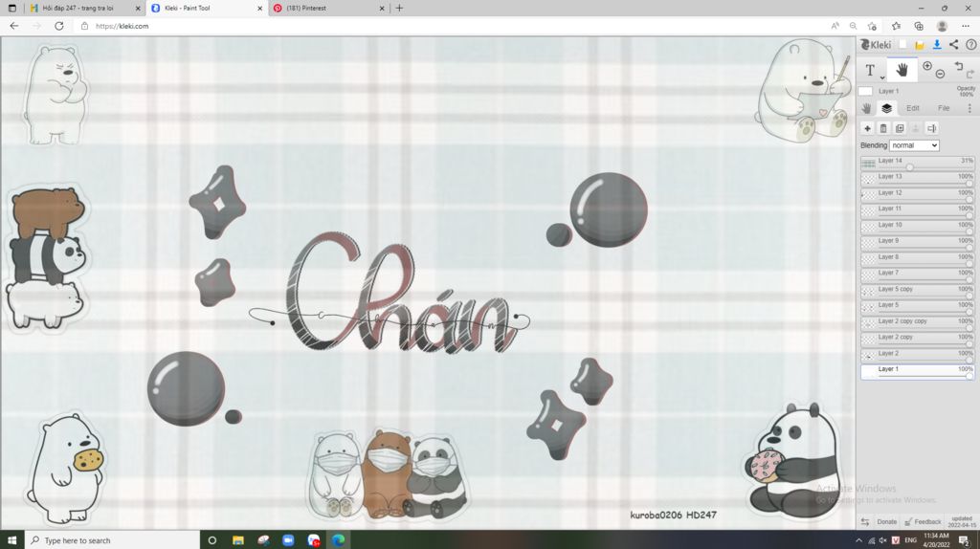Screen dimensions: 980x549
Task: Click the Layer 2 thumbnail
Action: (868, 356)
